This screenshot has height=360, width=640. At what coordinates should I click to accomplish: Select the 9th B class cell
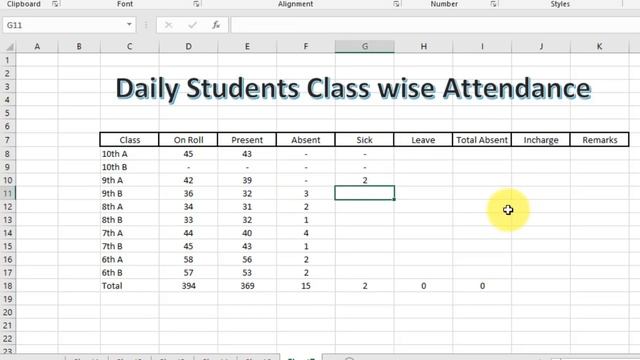[129, 193]
